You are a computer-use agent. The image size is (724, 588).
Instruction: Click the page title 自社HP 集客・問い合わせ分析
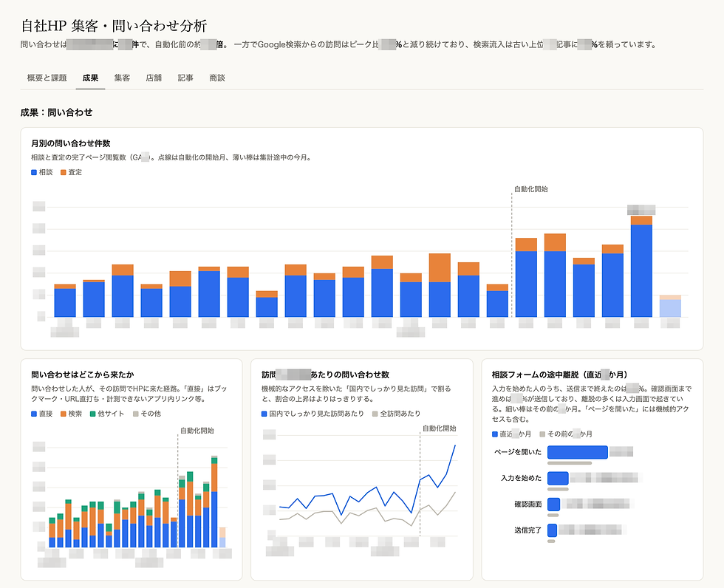click(114, 26)
